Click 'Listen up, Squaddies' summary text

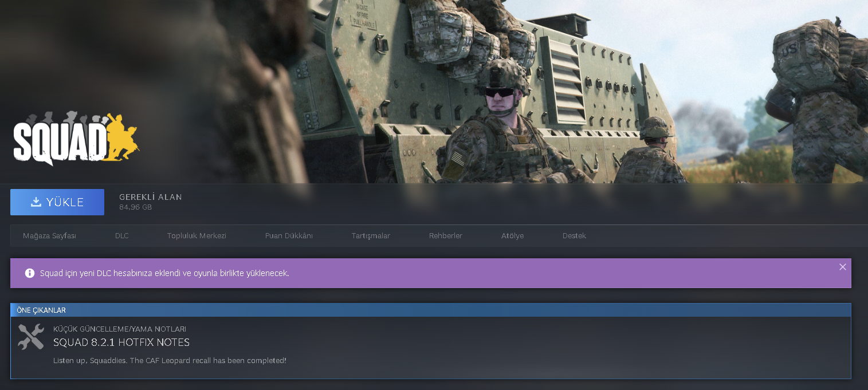click(170, 361)
